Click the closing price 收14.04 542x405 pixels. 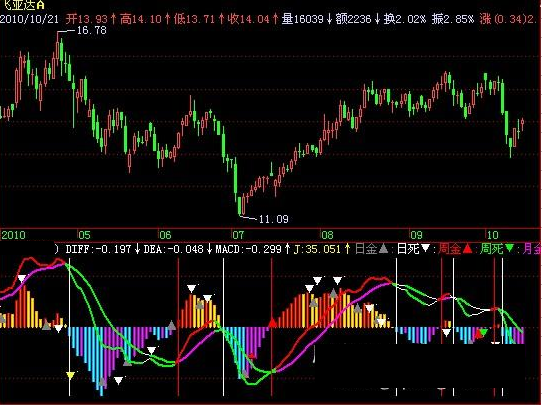(x=249, y=19)
